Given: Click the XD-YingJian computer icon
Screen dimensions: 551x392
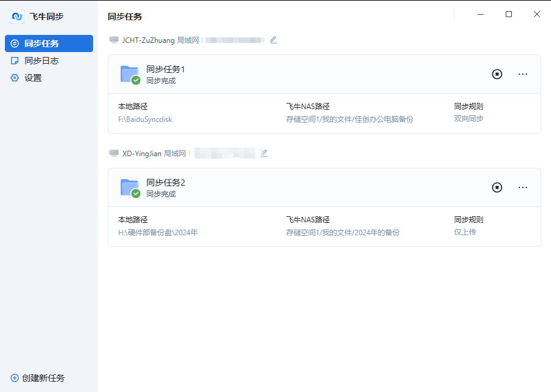Looking at the screenshot, I should (114, 153).
